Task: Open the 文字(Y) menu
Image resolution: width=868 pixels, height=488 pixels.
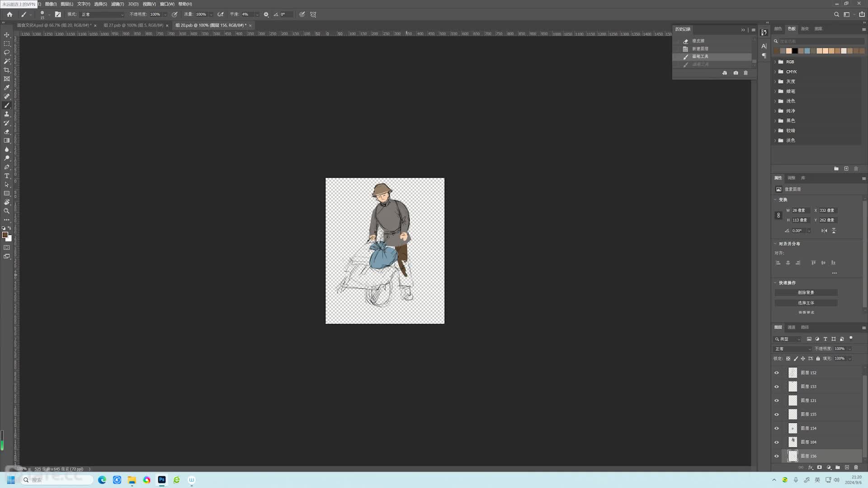Action: [84, 4]
